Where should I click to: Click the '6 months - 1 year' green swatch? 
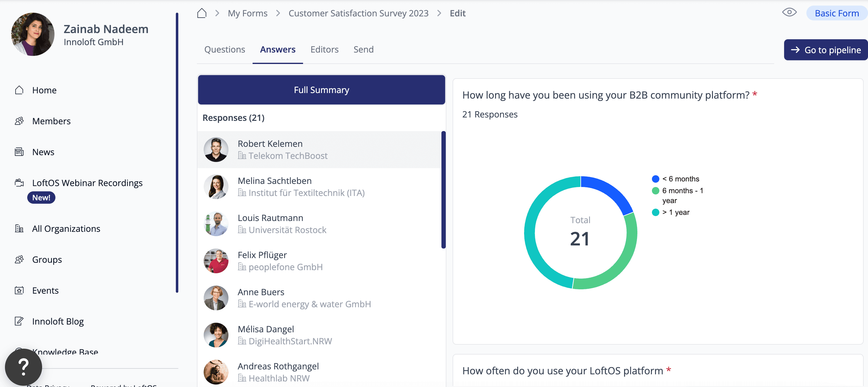655,191
